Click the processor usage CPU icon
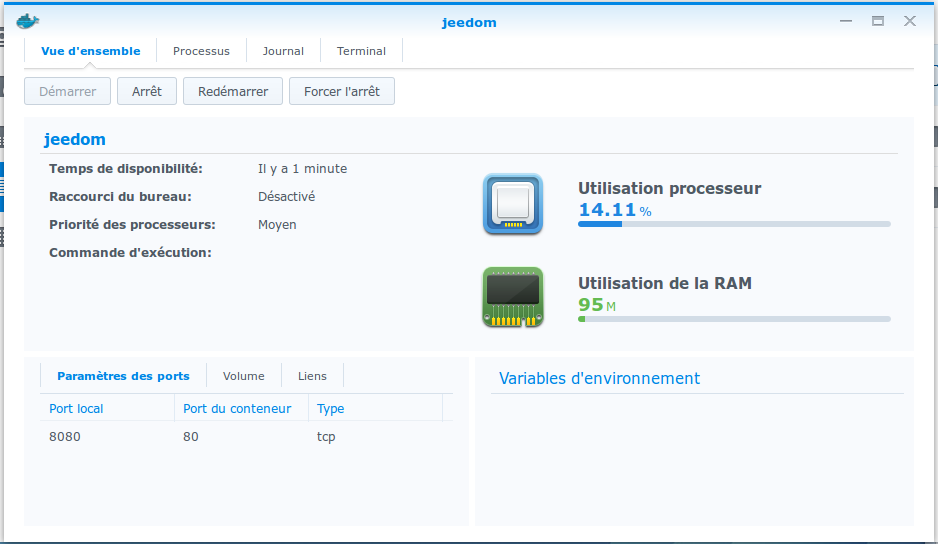 tap(513, 204)
